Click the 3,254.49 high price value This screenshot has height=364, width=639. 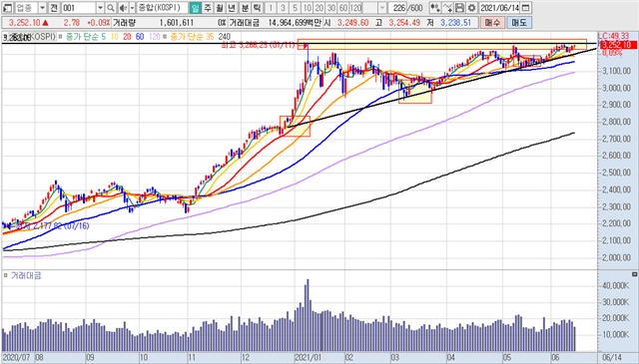pos(404,23)
